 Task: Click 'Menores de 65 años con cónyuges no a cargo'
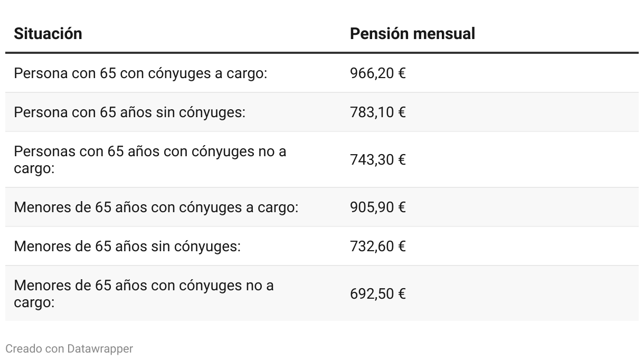pyautogui.click(x=144, y=294)
